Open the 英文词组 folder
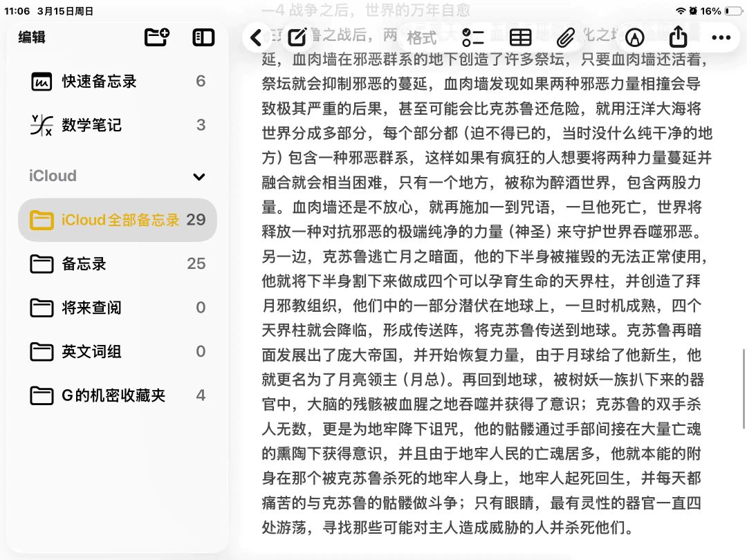 coord(118,351)
